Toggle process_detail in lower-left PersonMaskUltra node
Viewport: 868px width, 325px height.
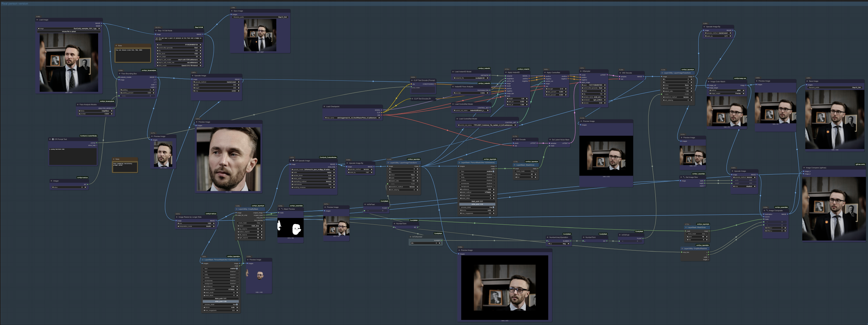[x=221, y=304]
